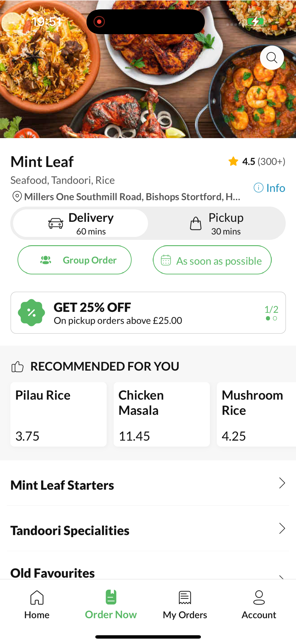This screenshot has width=296, height=644.
Task: Tap the Home house icon
Action: click(x=37, y=597)
